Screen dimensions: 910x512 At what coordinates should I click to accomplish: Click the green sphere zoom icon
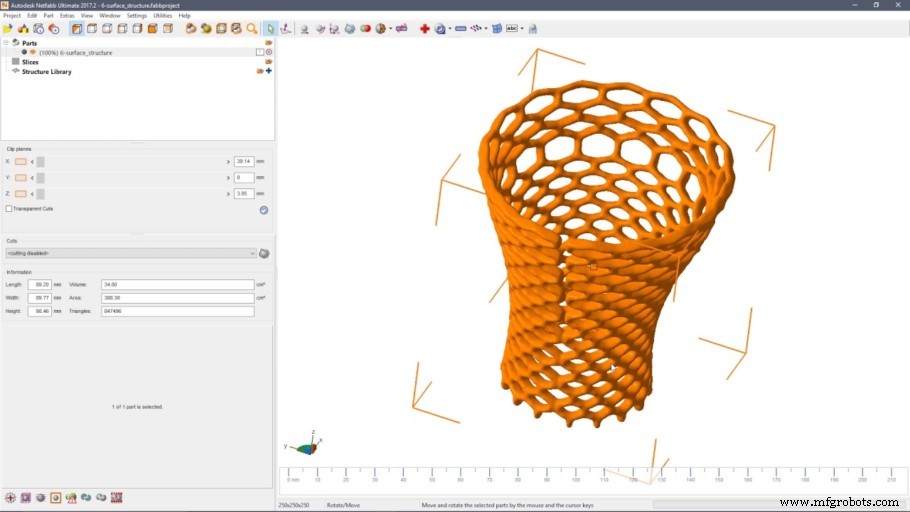(206, 28)
